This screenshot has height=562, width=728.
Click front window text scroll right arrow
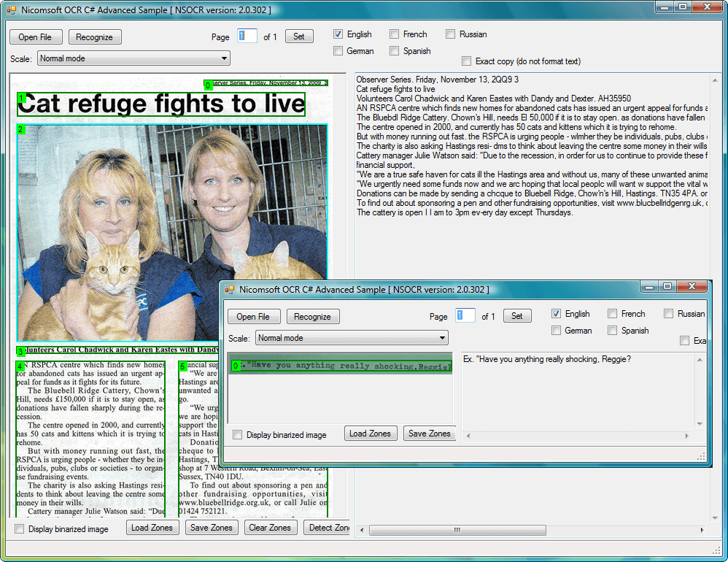click(686, 436)
